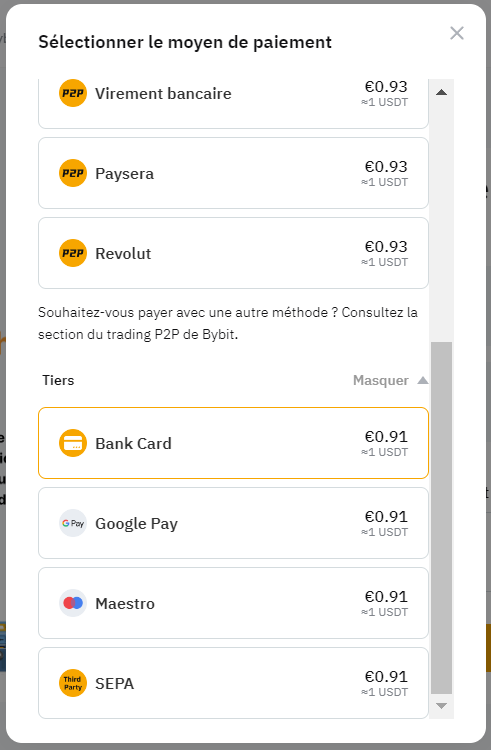491x750 pixels.
Task: Click the gray scrollbar thumb
Action: click(442, 518)
